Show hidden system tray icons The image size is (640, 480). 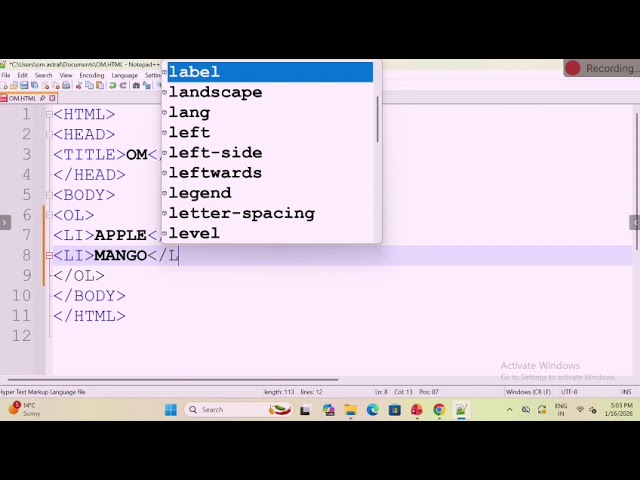510,410
